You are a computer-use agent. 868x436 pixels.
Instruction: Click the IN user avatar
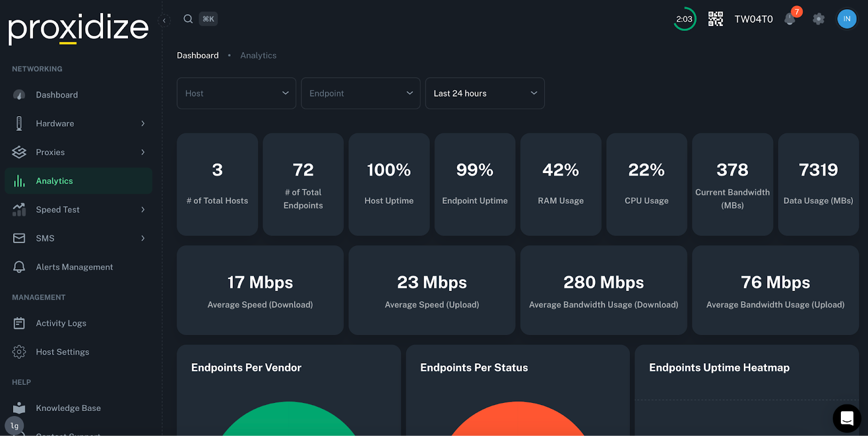(847, 19)
